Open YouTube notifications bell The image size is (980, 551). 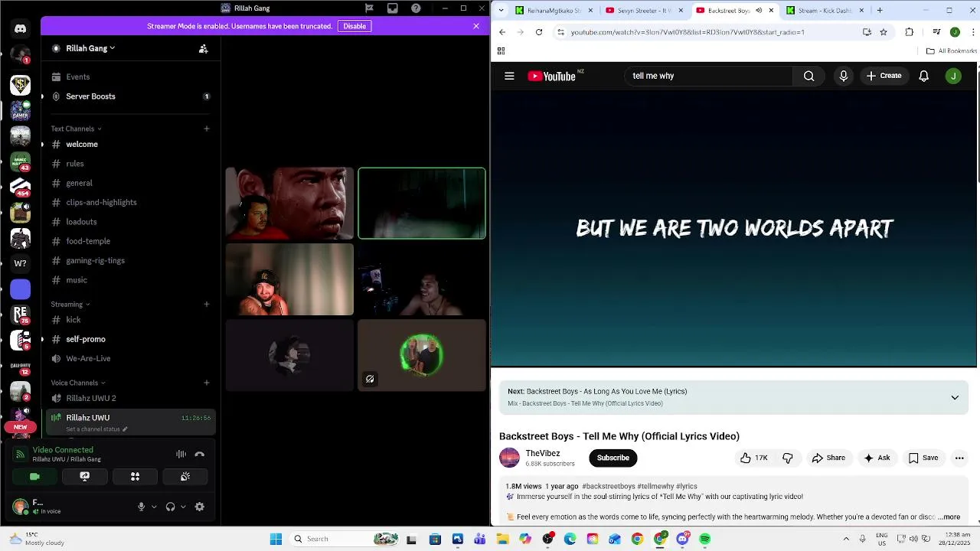click(924, 76)
